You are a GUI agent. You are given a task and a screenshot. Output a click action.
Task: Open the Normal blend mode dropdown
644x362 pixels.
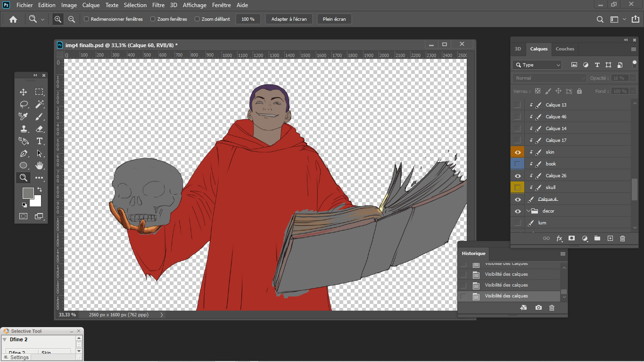tap(549, 78)
